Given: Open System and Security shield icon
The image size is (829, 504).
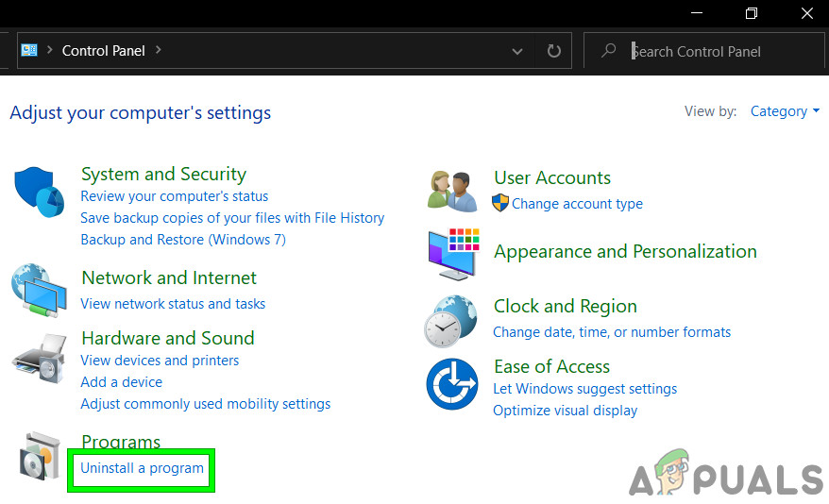Looking at the screenshot, I should coord(39,192).
